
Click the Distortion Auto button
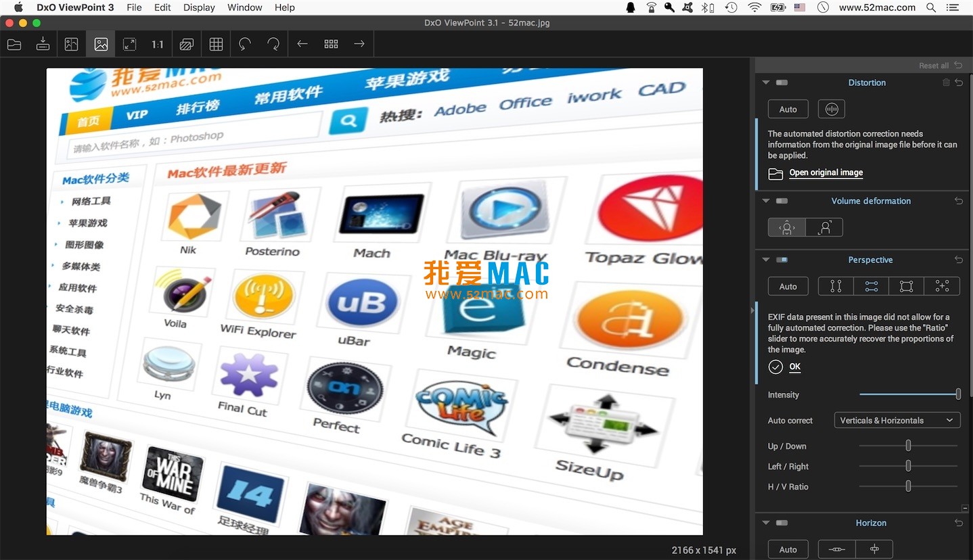(788, 109)
